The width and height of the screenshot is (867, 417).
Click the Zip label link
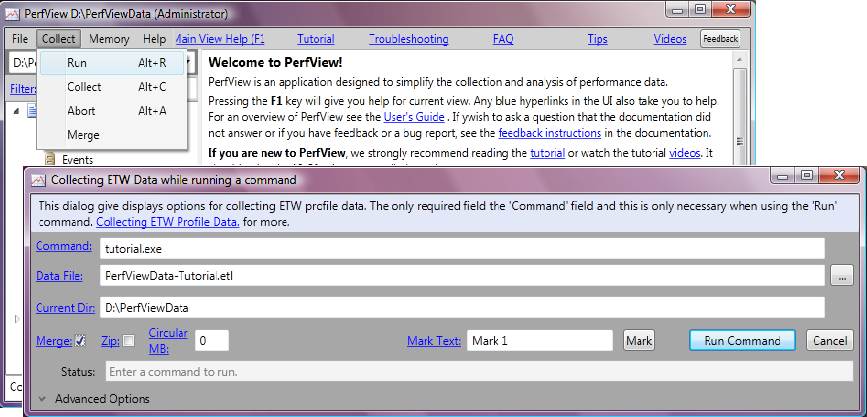111,341
